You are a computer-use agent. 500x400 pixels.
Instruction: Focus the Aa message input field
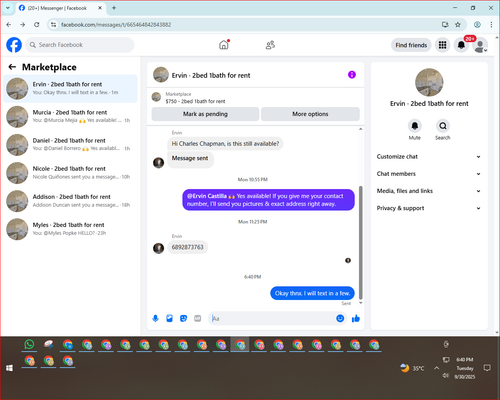click(273, 318)
